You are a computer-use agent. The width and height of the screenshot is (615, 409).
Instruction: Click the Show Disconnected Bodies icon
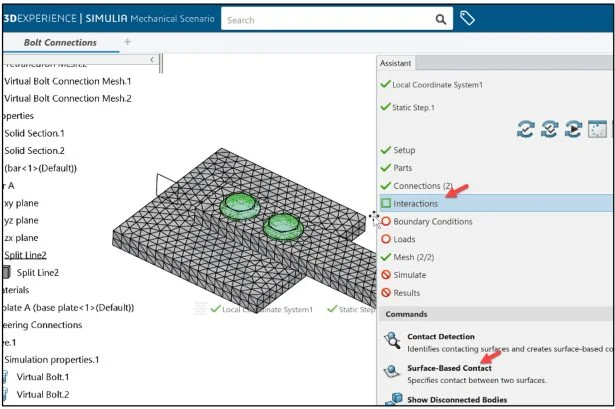pyautogui.click(x=392, y=400)
